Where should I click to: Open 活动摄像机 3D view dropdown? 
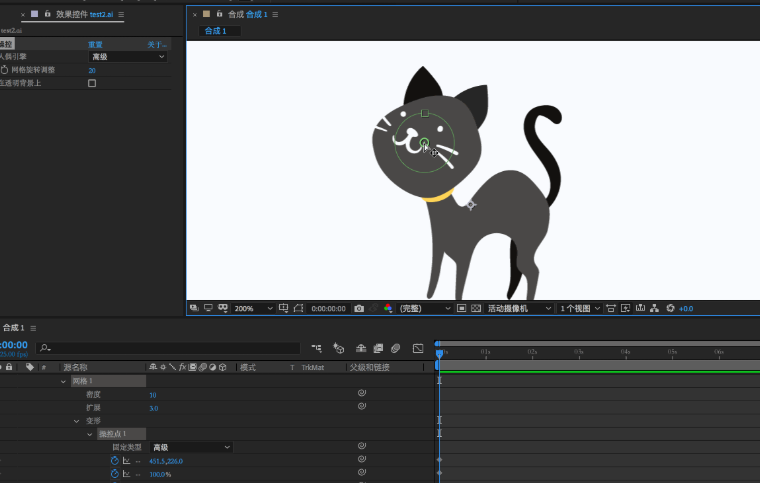click(519, 309)
